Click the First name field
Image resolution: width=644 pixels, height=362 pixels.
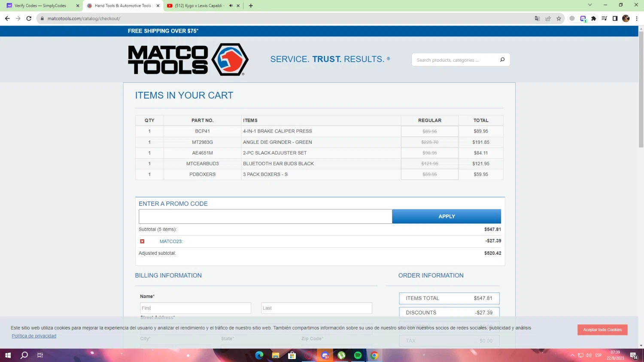click(195, 308)
